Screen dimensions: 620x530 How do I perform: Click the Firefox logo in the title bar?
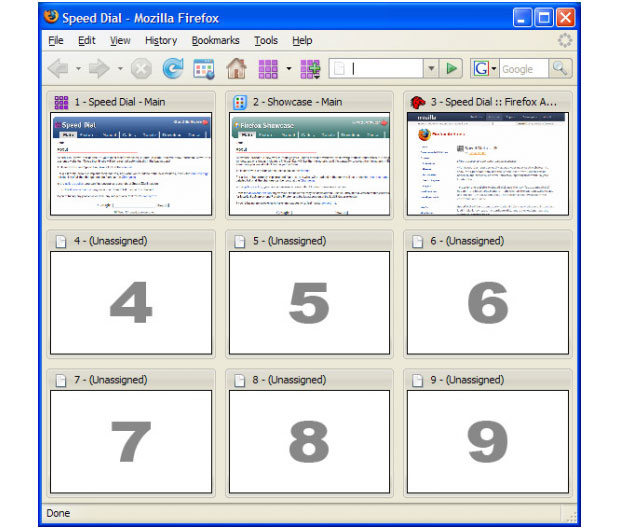[51, 17]
